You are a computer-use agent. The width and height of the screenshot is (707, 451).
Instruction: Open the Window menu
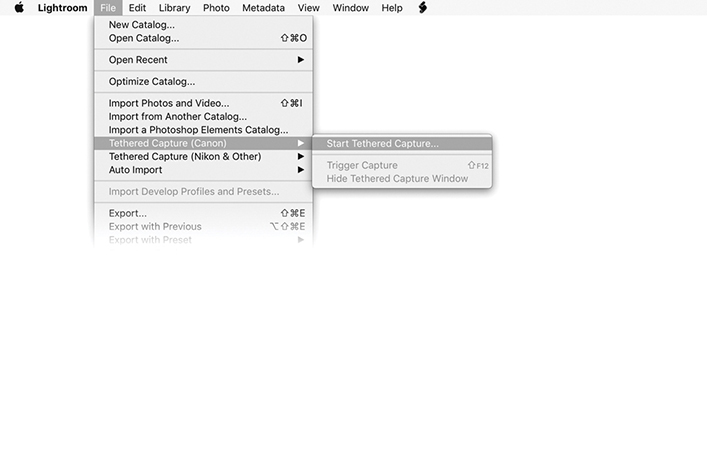[x=350, y=8]
